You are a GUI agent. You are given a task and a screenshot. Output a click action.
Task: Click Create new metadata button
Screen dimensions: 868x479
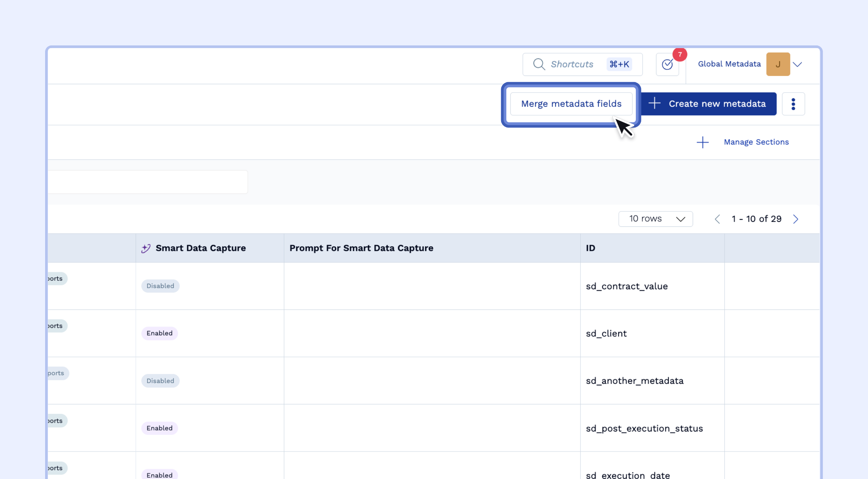point(709,104)
